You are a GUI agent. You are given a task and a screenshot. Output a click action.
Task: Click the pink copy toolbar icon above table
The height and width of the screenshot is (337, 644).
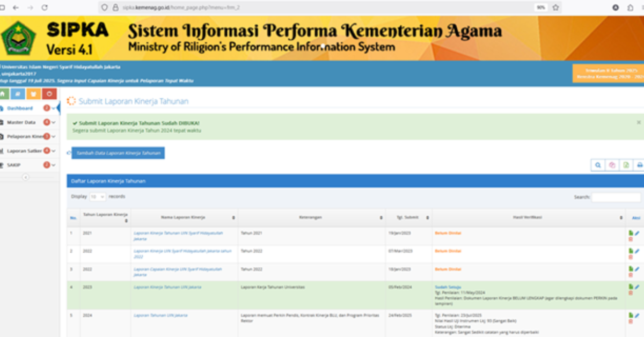click(612, 165)
